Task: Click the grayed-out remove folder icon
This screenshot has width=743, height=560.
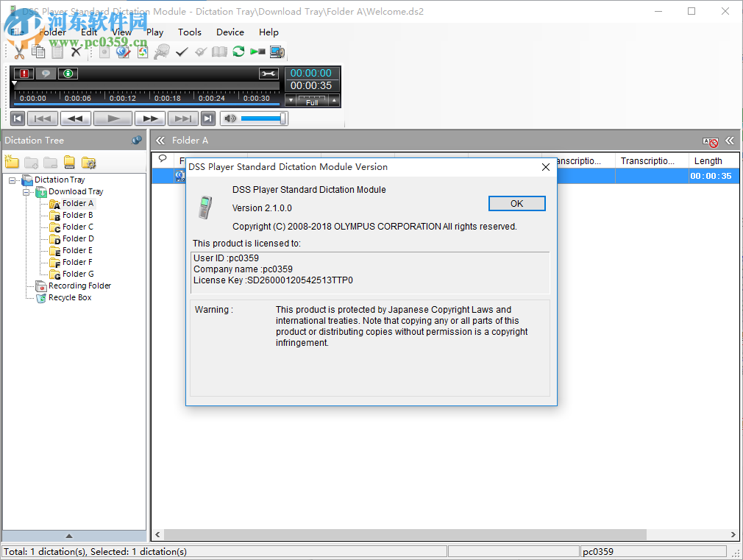Action: [x=50, y=163]
